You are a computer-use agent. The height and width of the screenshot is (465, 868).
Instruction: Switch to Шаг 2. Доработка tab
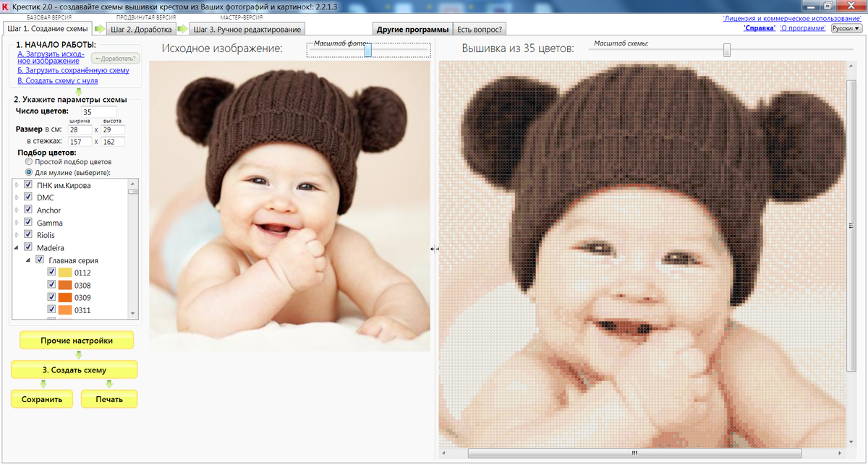[142, 30]
